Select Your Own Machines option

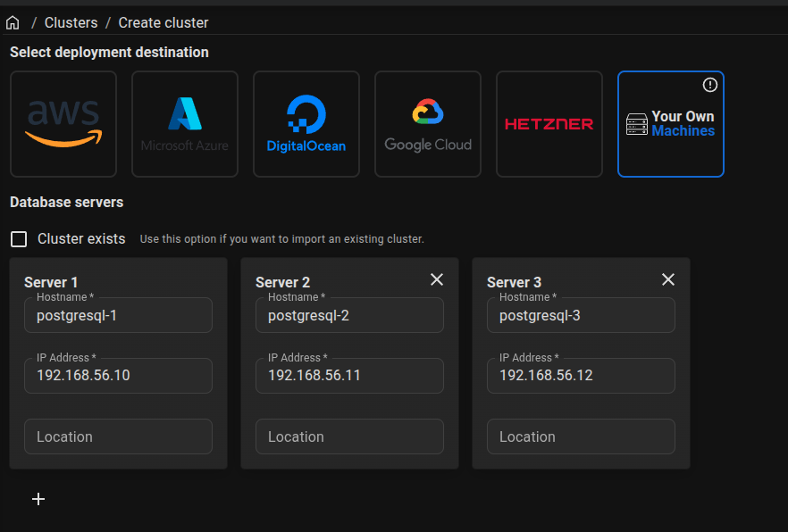pos(671,124)
